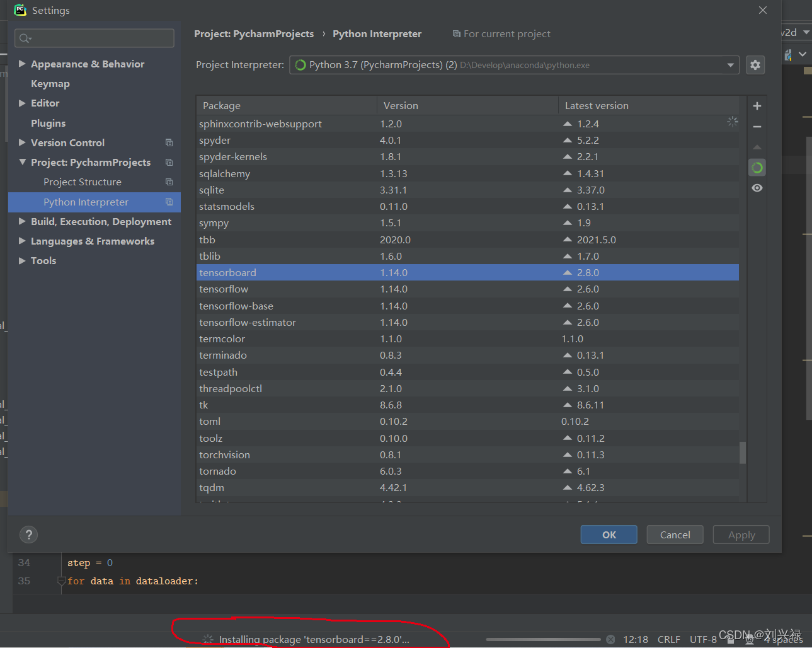Click the PyCharm logo in the title bar
Viewport: 812px width, 648px height.
pyautogui.click(x=20, y=10)
